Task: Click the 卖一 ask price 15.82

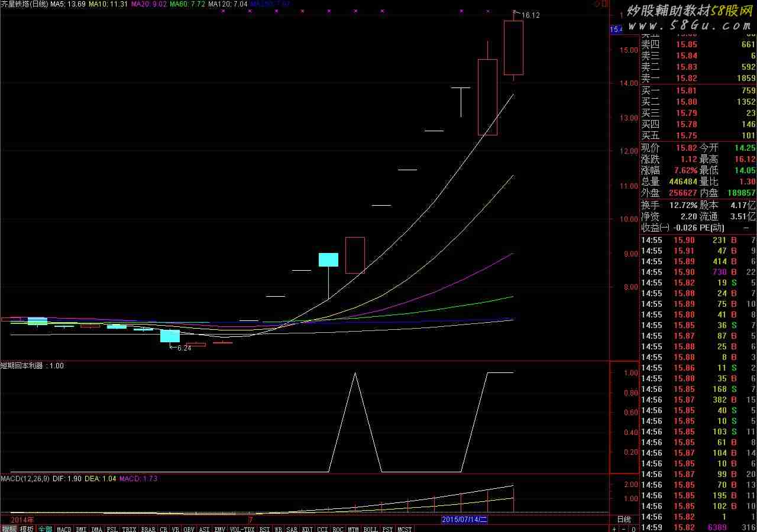Action: coord(686,78)
